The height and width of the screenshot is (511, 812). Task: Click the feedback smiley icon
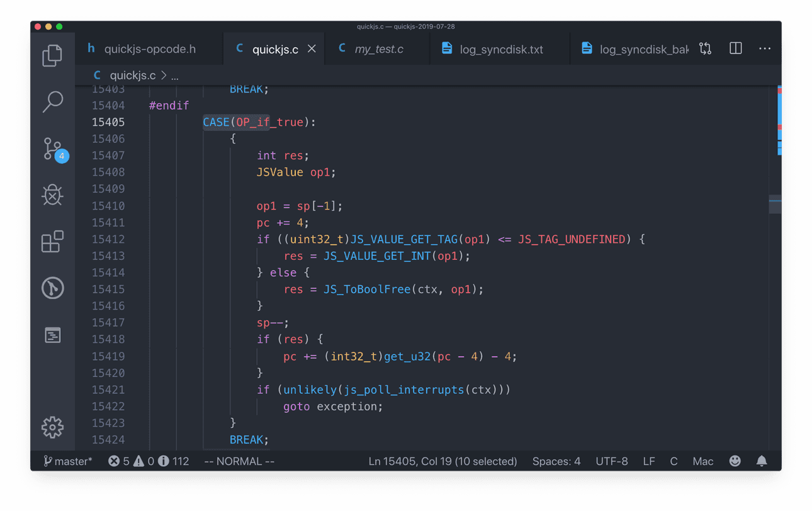tap(735, 461)
